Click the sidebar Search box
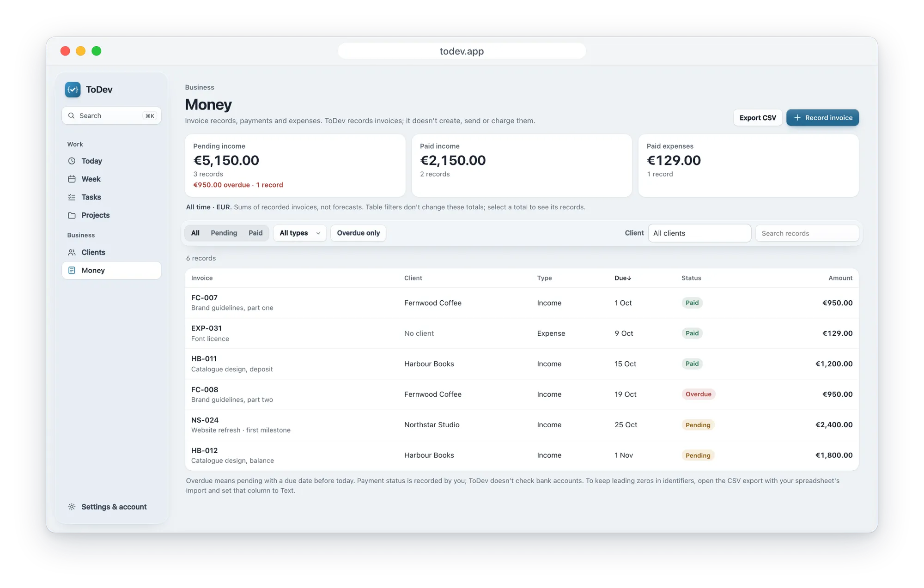The height and width of the screenshot is (588, 924). click(111, 115)
